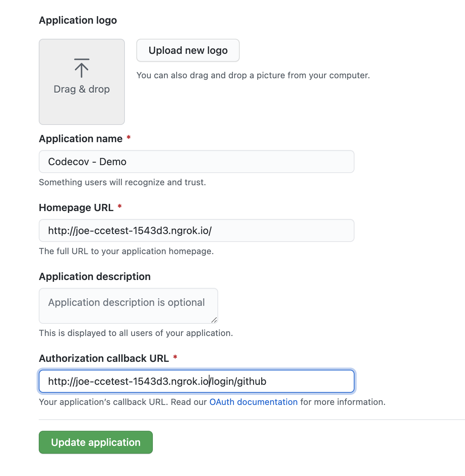Click the "Application name" field label
Viewport: 465px width, 476px height.
click(x=81, y=139)
